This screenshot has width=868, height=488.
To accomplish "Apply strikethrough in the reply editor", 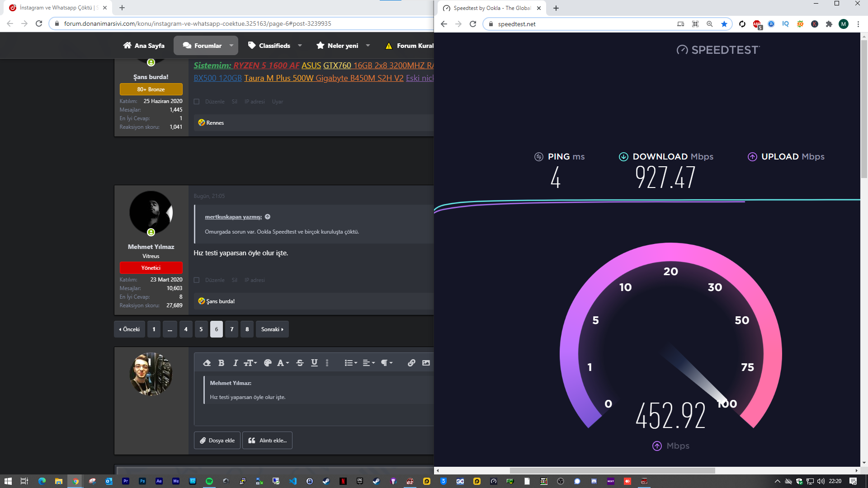I will [x=300, y=363].
